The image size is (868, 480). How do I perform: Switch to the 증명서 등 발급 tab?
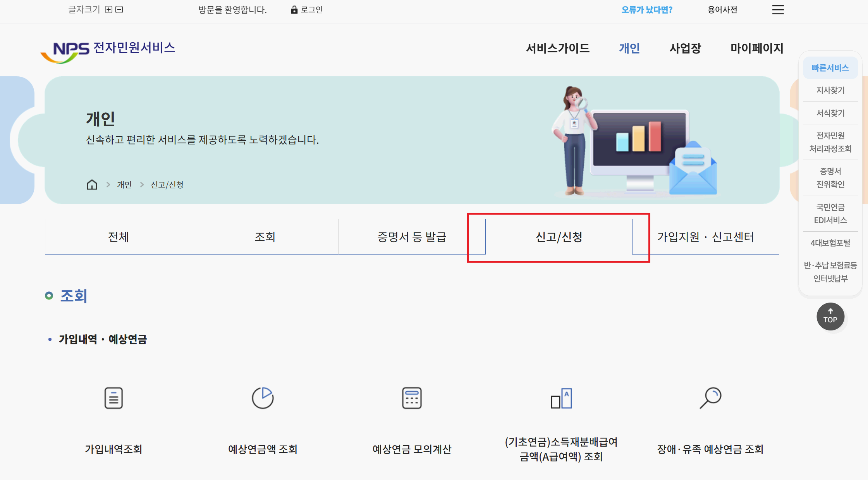point(412,237)
